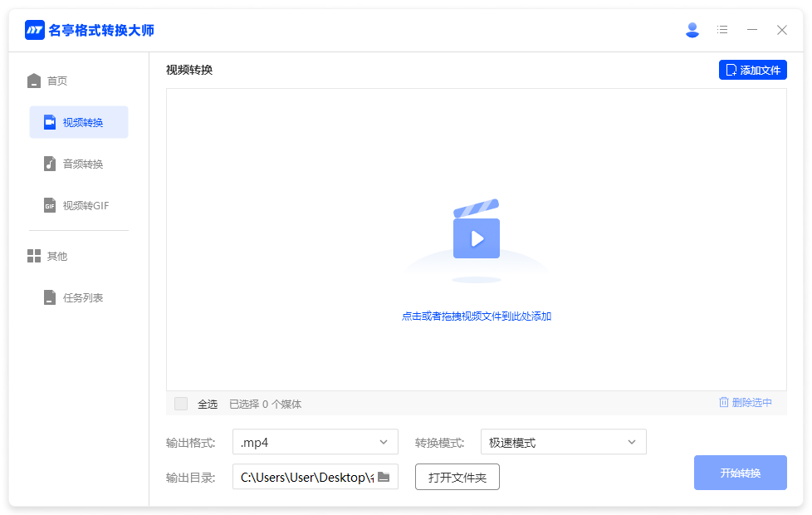Go to 首页 home section
Screen dimensions: 812x515
tap(47, 81)
